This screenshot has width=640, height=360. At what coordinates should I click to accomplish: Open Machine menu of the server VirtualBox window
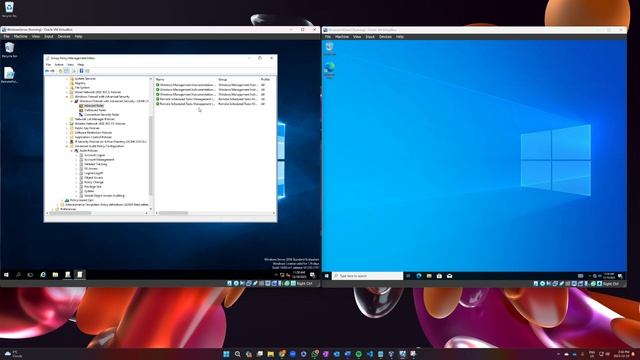[x=20, y=36]
